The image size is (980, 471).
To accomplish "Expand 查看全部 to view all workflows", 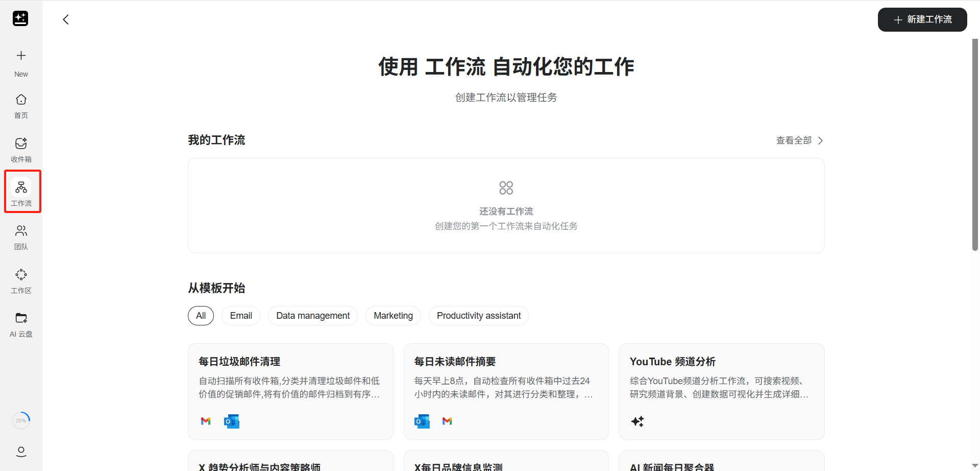I will click(799, 140).
